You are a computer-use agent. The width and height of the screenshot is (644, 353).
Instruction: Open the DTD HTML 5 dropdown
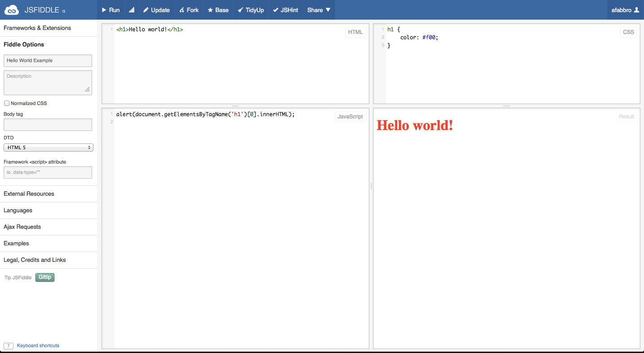(48, 147)
